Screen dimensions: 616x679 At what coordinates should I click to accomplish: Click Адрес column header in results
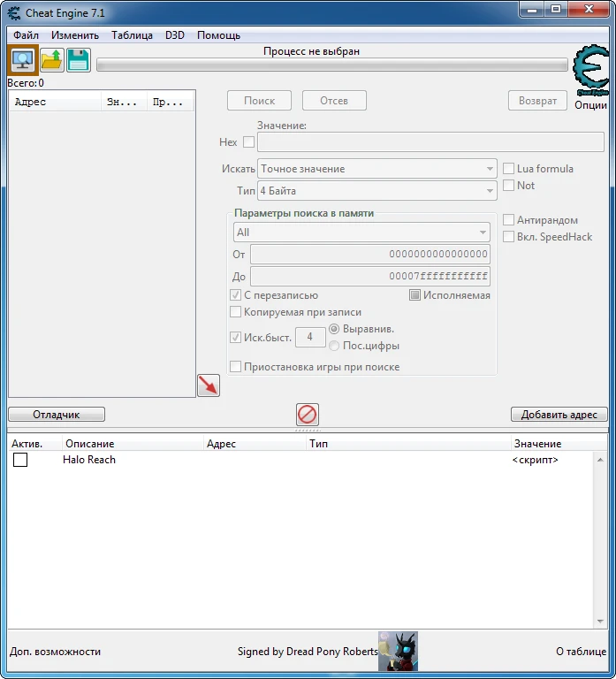55,102
